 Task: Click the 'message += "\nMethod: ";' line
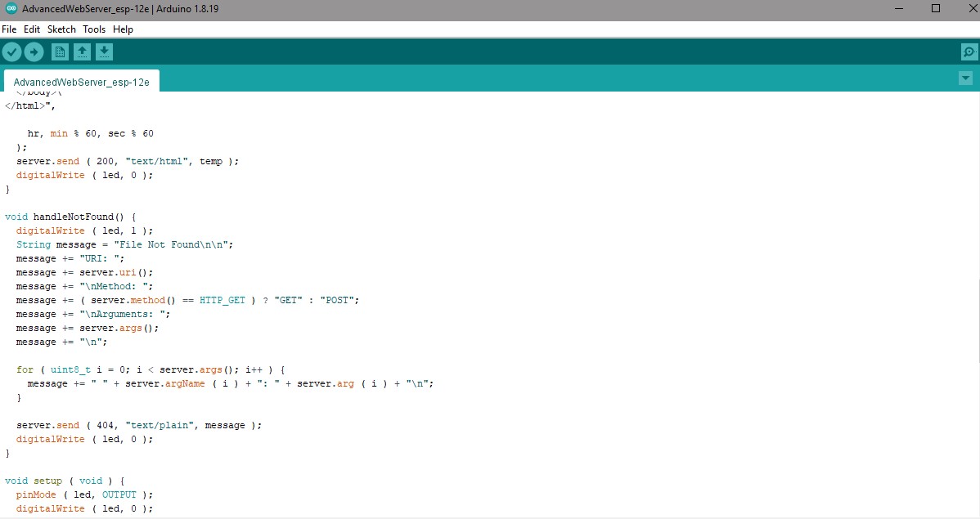[x=84, y=286]
